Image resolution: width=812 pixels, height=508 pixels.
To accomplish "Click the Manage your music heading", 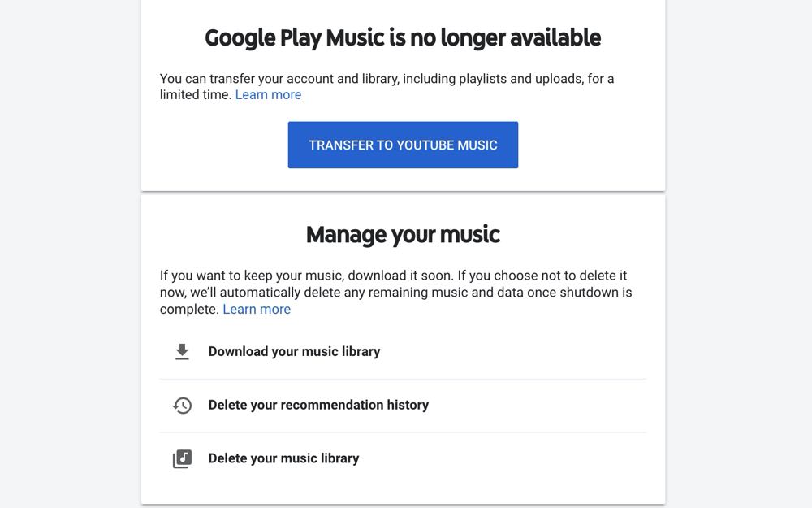I will pos(403,234).
